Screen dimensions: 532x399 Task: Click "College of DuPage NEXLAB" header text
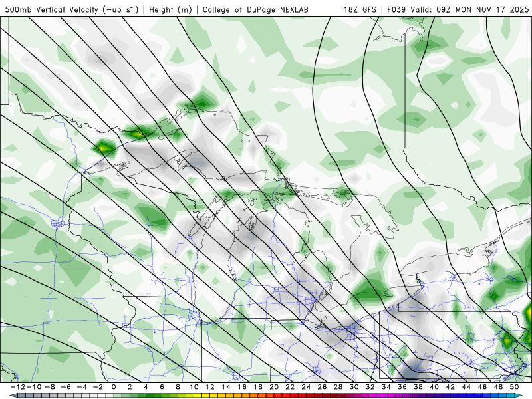(x=255, y=9)
